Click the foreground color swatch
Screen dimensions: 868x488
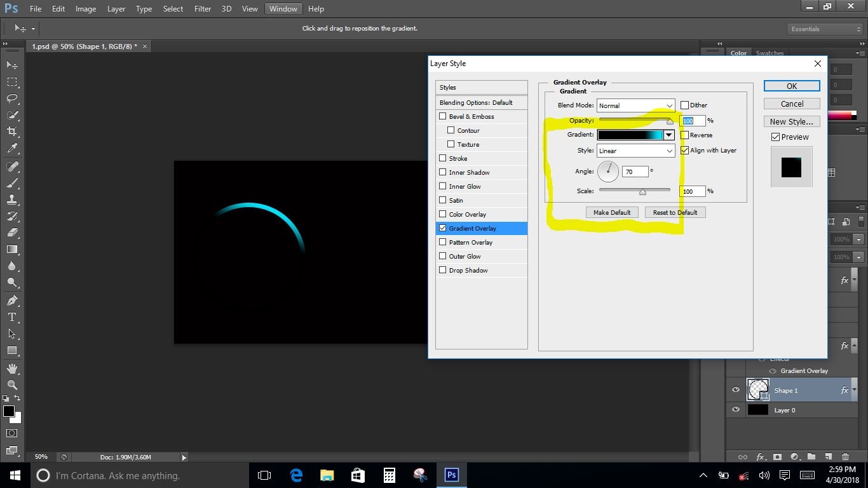point(9,411)
